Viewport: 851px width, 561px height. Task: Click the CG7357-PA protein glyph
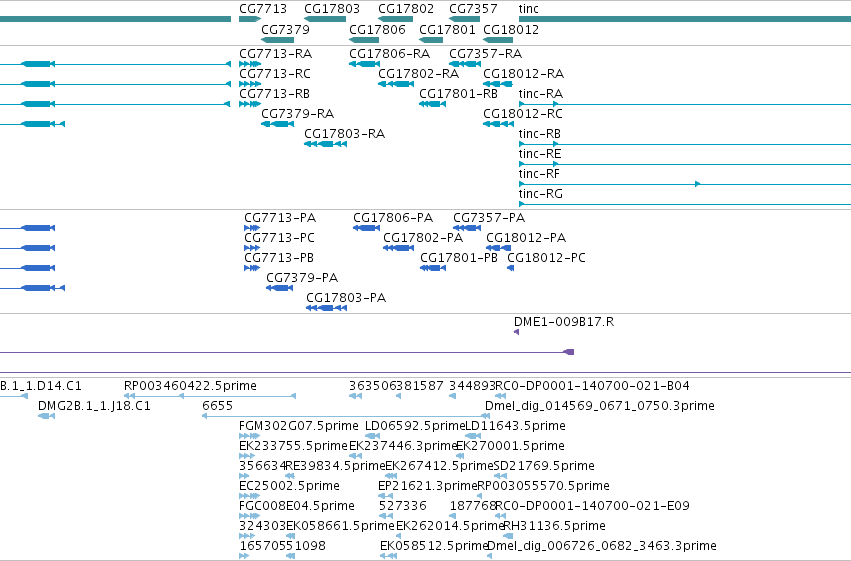467,228
